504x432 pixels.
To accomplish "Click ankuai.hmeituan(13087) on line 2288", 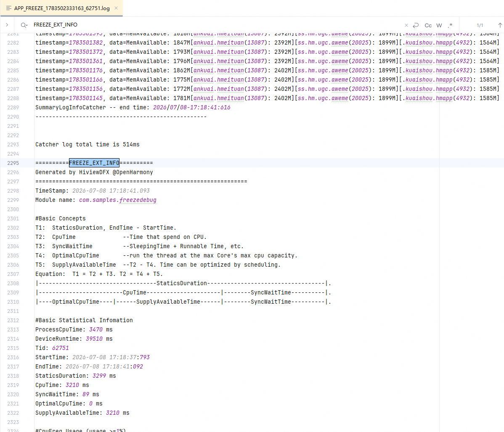I will pos(230,98).
